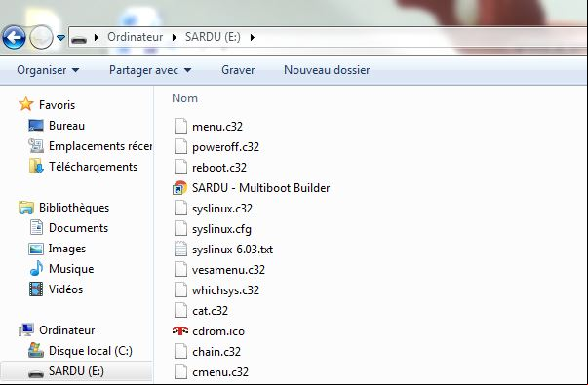Click the chain.c32 file icon

pyautogui.click(x=180, y=351)
